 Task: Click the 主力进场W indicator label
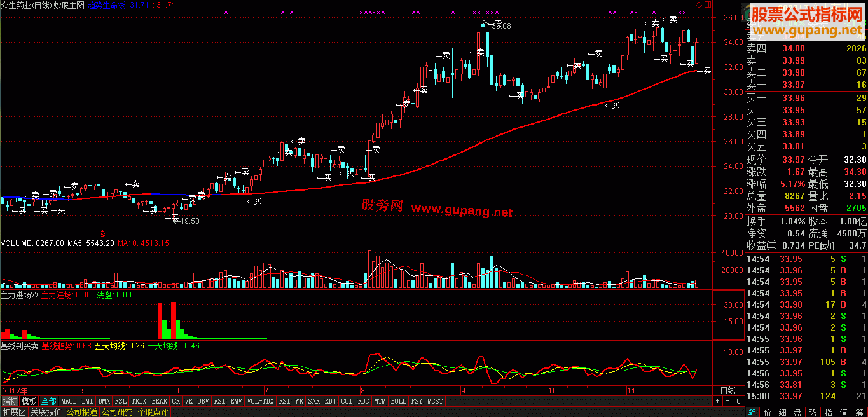20,295
